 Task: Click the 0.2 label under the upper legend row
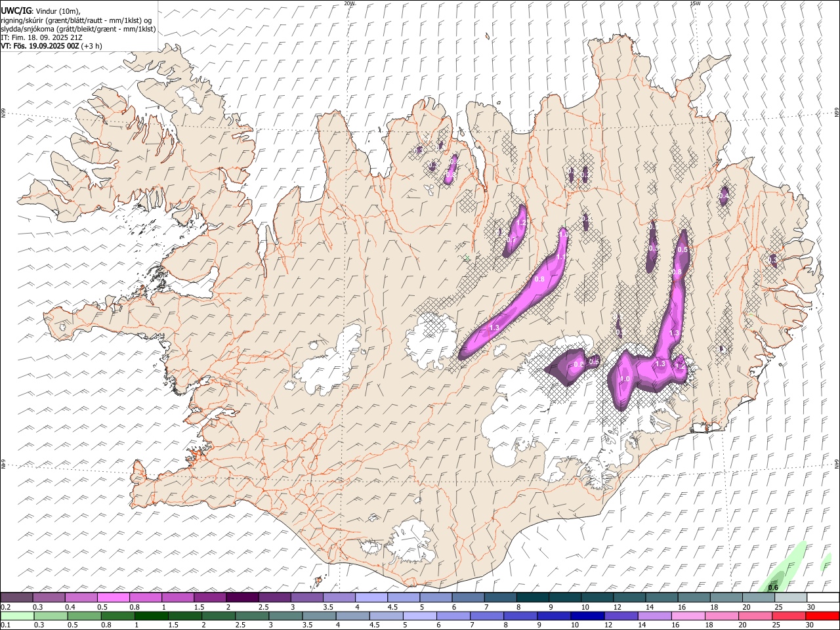(x=5, y=607)
